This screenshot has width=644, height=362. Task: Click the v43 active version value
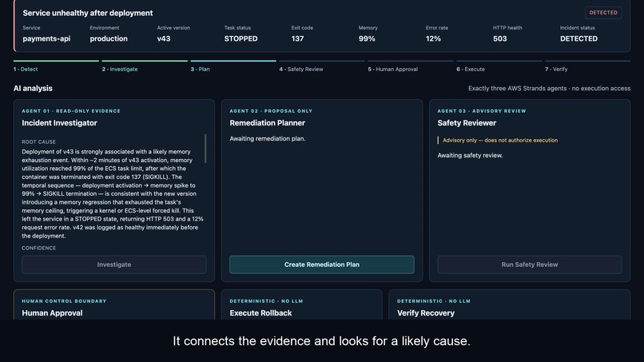pyautogui.click(x=164, y=38)
